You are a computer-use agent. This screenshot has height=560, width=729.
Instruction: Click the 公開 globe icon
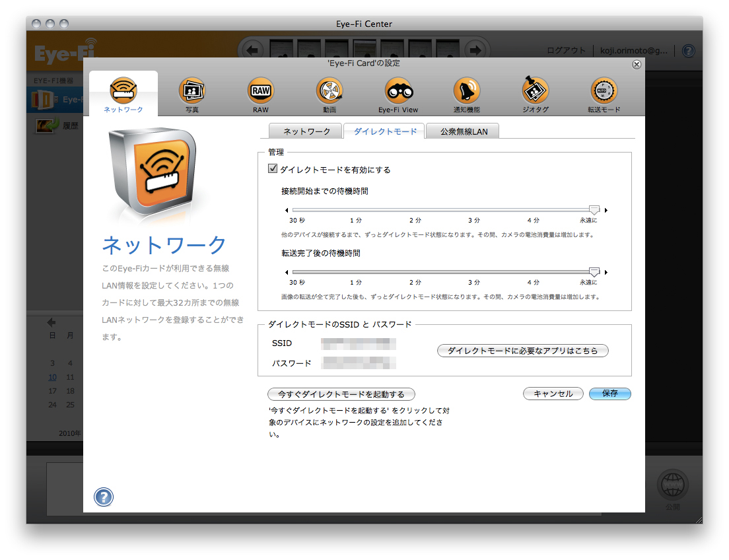672,484
